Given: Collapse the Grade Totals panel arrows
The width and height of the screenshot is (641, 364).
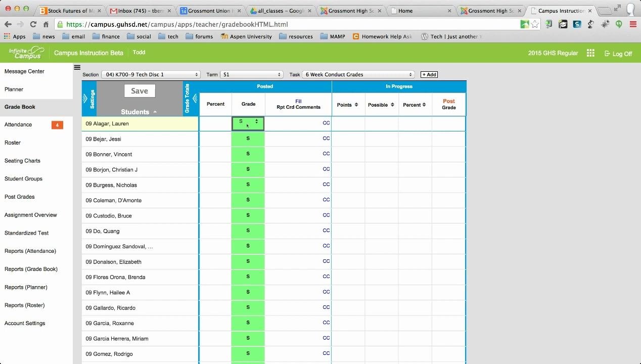Looking at the screenshot, I should pos(195,99).
